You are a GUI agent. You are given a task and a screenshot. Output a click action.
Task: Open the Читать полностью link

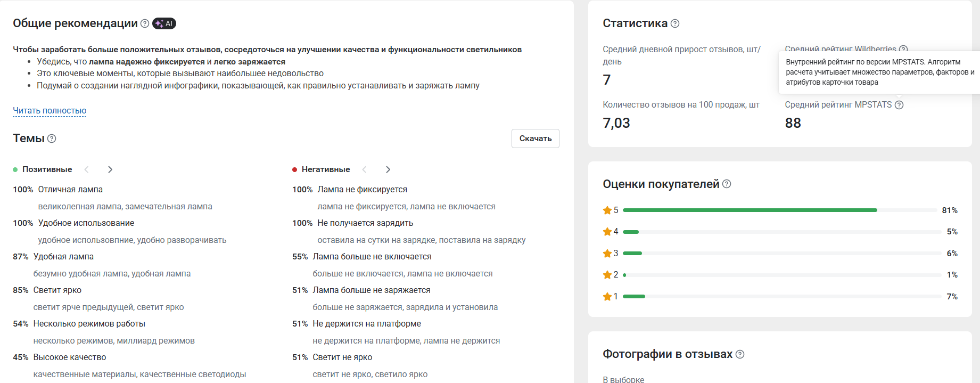(50, 111)
